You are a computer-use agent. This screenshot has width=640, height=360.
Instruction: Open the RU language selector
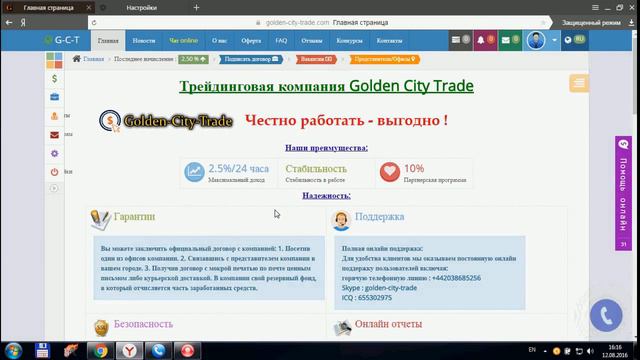[x=574, y=40]
